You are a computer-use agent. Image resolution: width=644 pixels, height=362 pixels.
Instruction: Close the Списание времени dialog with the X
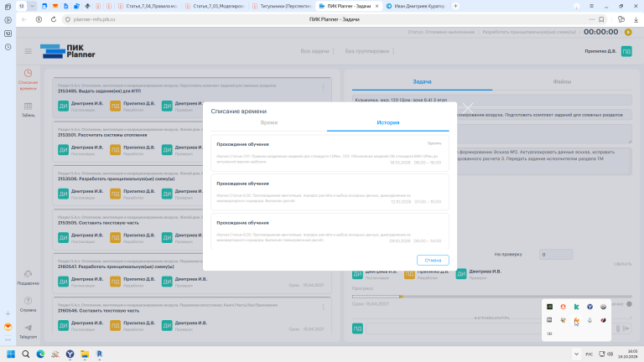tap(467, 108)
